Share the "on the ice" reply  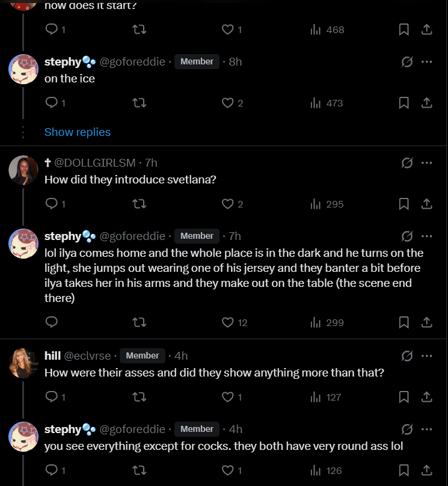point(426,103)
